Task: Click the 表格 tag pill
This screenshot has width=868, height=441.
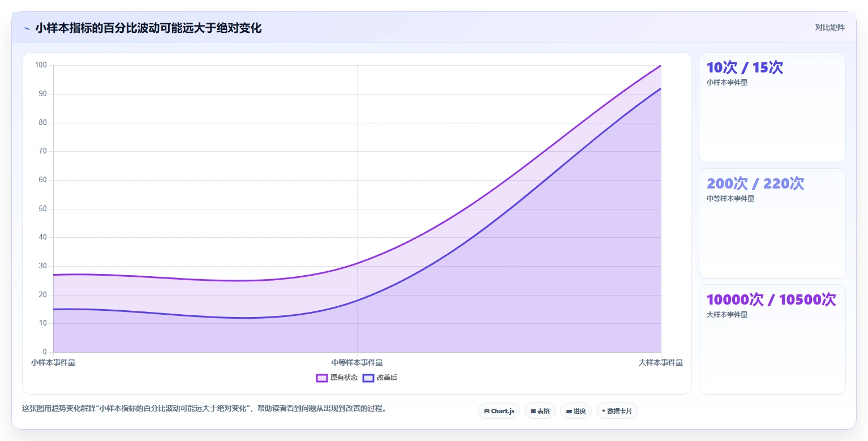Action: (540, 411)
